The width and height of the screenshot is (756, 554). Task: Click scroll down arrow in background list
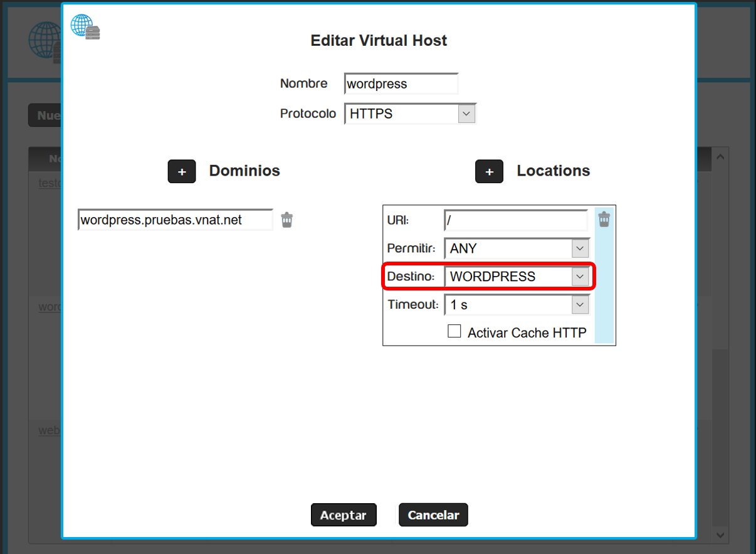tap(721, 535)
